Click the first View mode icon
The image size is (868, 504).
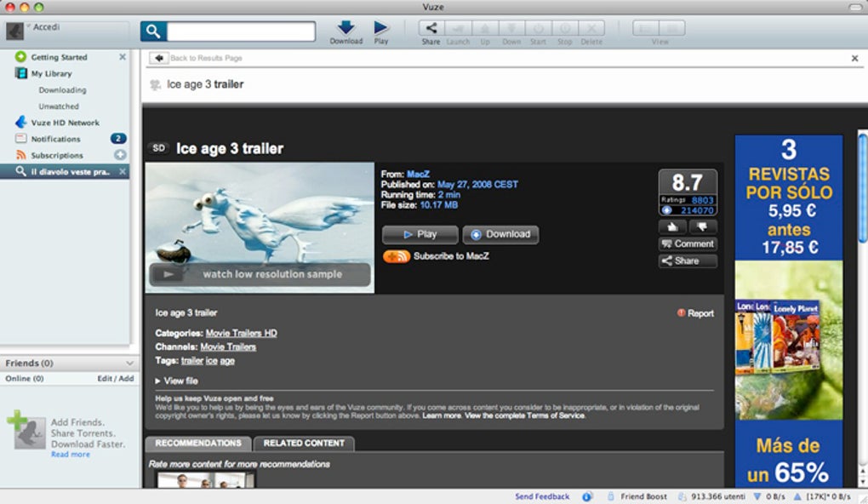646,28
